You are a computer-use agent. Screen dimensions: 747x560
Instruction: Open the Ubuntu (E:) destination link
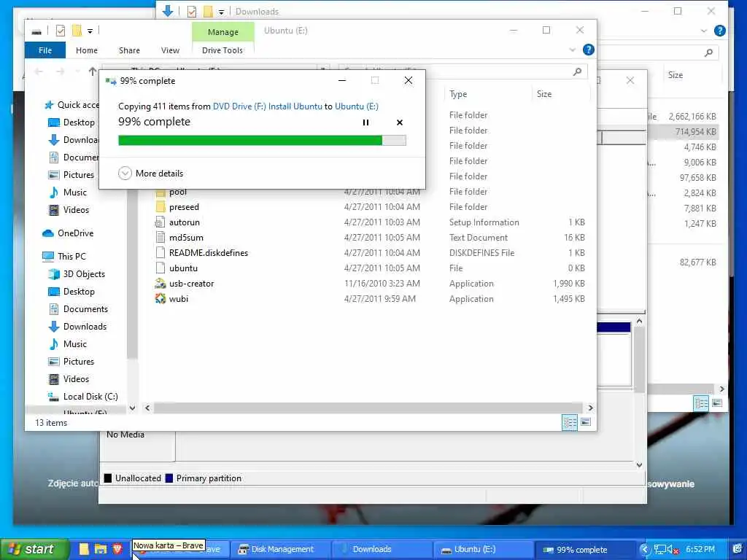(x=356, y=106)
